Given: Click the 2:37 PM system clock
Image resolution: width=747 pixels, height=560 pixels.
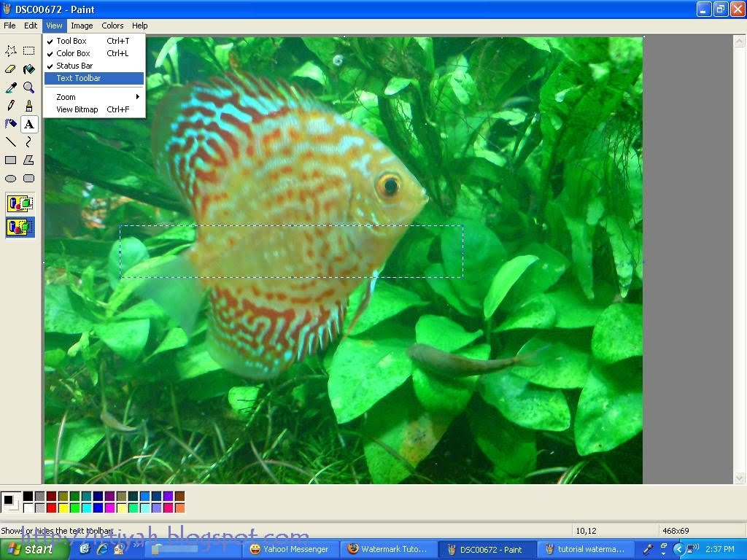Looking at the screenshot, I should 720,549.
